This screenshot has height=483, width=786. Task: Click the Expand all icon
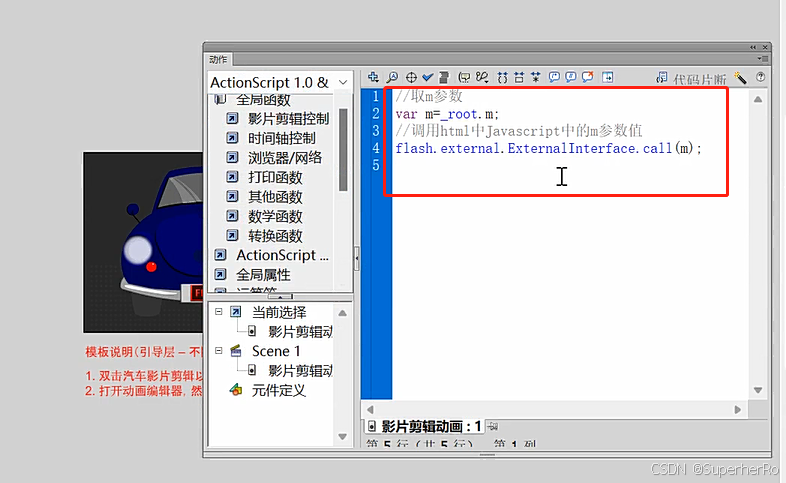(536, 77)
